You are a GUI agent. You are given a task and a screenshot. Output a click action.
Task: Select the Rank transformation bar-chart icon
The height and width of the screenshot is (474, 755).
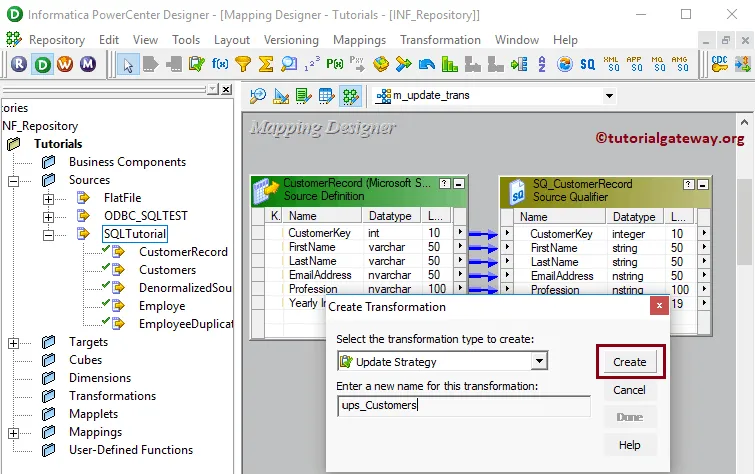[x=449, y=64]
